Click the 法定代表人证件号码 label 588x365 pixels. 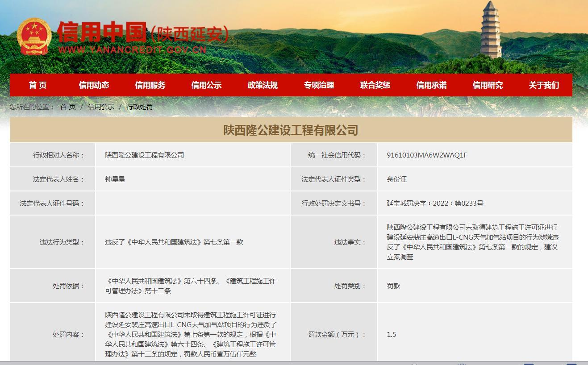pos(52,203)
